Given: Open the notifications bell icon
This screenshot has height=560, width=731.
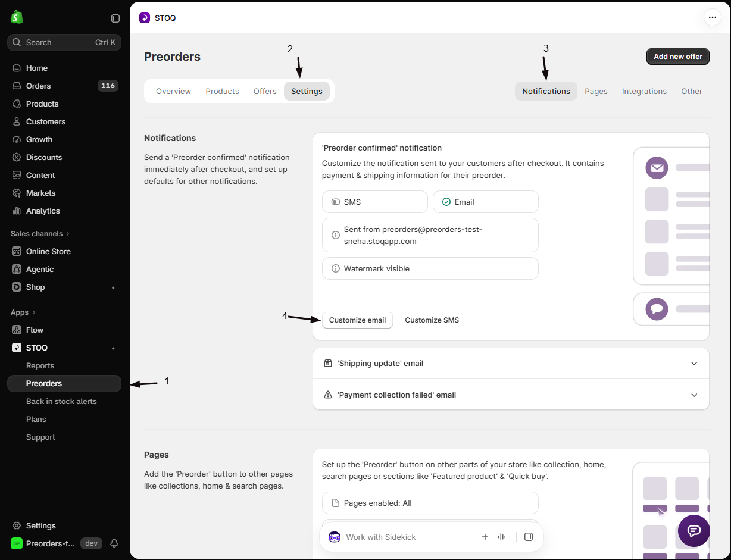Looking at the screenshot, I should pyautogui.click(x=114, y=543).
